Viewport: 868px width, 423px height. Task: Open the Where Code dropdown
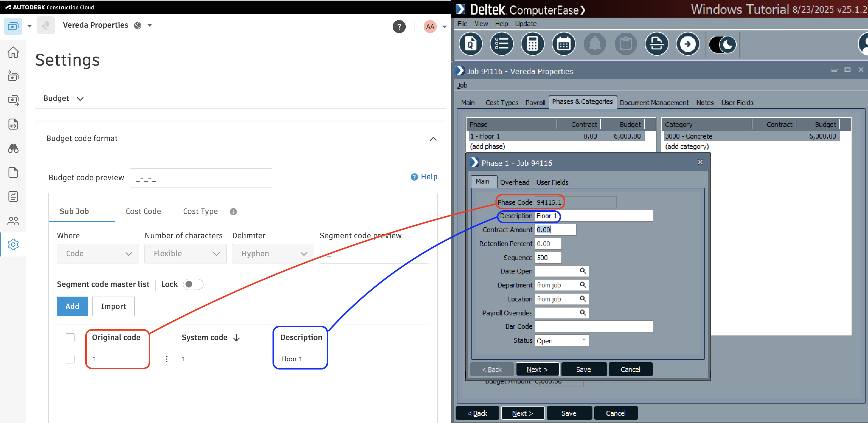pyautogui.click(x=98, y=254)
